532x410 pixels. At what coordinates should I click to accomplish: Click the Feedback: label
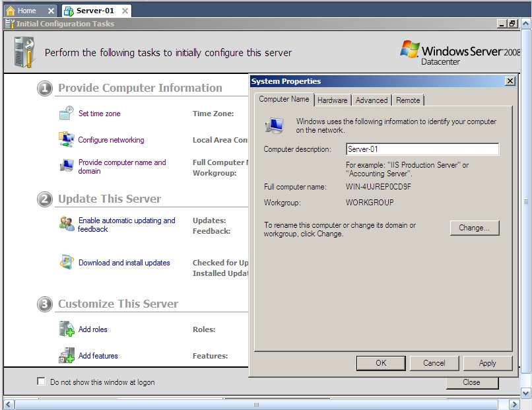point(211,231)
